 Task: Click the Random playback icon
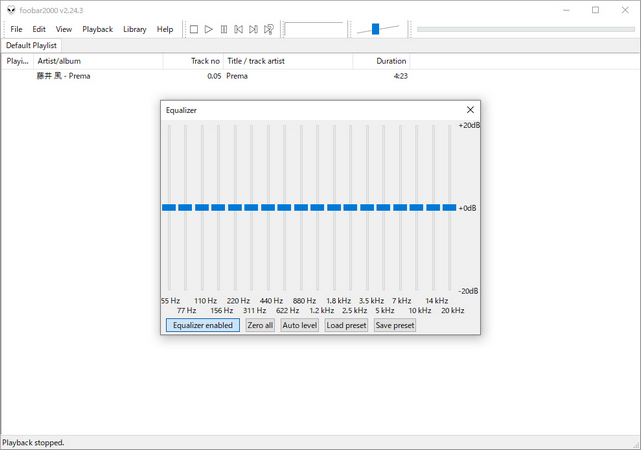269,29
